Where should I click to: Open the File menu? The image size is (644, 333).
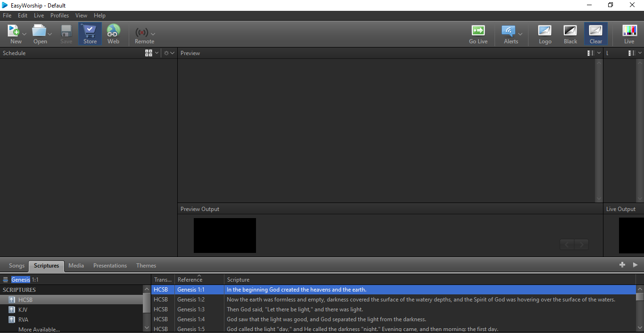pos(7,16)
